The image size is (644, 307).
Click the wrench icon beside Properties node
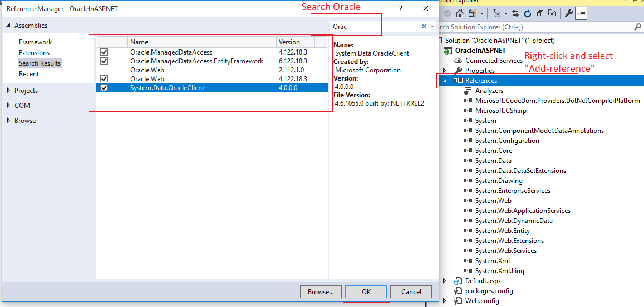click(x=458, y=71)
